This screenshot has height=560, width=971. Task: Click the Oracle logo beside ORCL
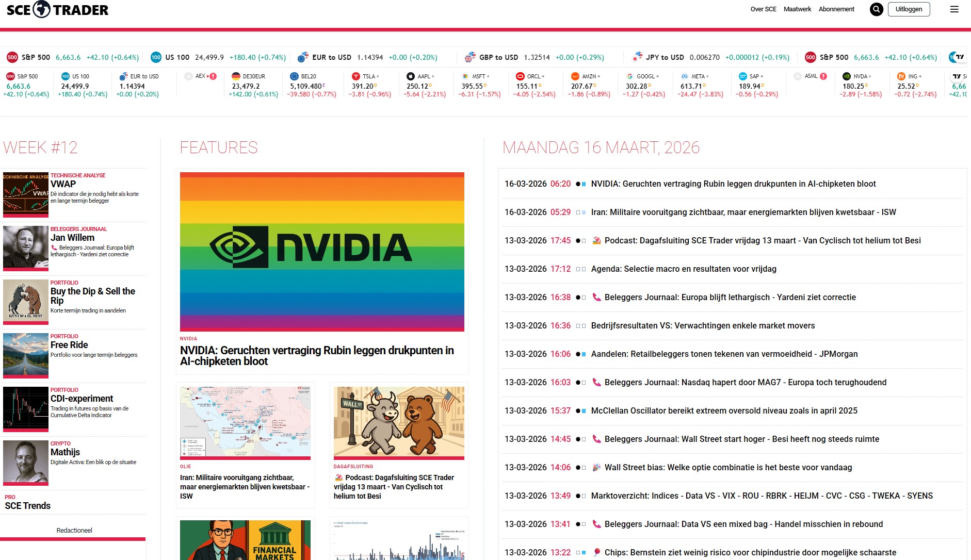(520, 76)
